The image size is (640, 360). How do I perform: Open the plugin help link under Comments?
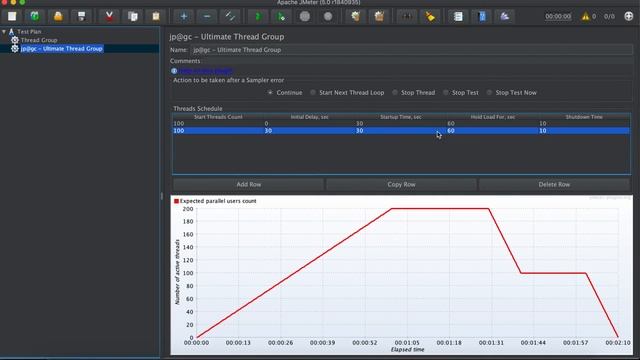tap(205, 71)
